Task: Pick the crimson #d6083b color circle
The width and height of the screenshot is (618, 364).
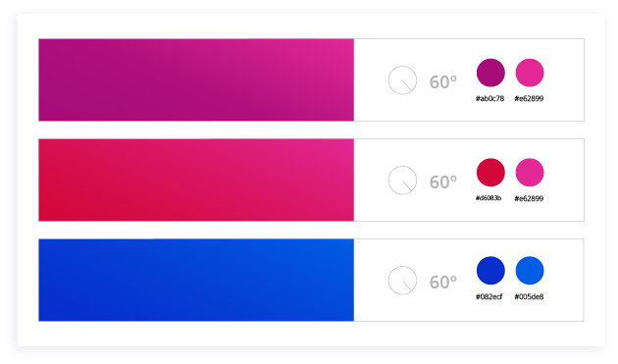Action: [x=490, y=173]
